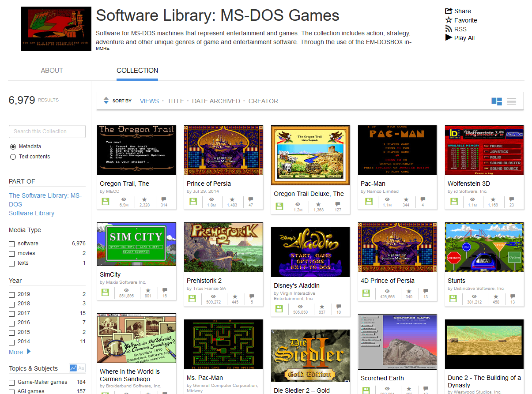
Task: Click Topics & Subjects alphabetical Aa icon
Action: [81, 368]
